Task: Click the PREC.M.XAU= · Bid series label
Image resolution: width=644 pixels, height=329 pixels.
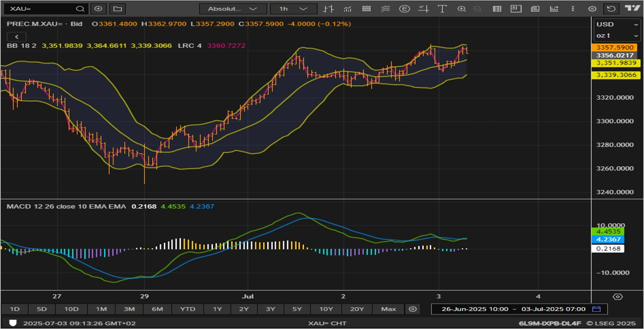Action: click(x=45, y=24)
